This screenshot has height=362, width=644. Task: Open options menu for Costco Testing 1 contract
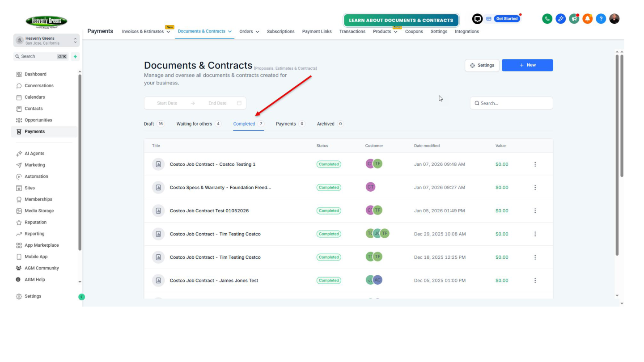click(535, 164)
